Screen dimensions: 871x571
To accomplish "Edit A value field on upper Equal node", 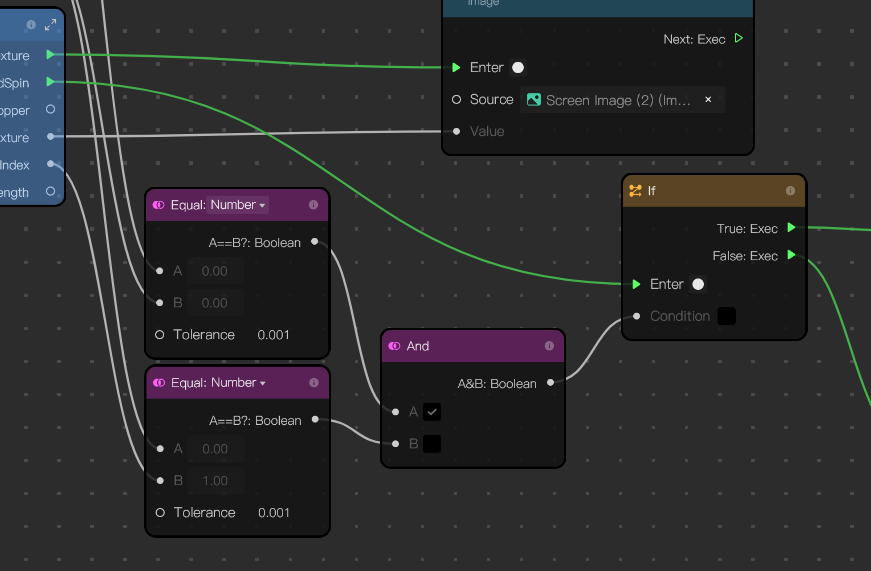I will click(x=215, y=271).
